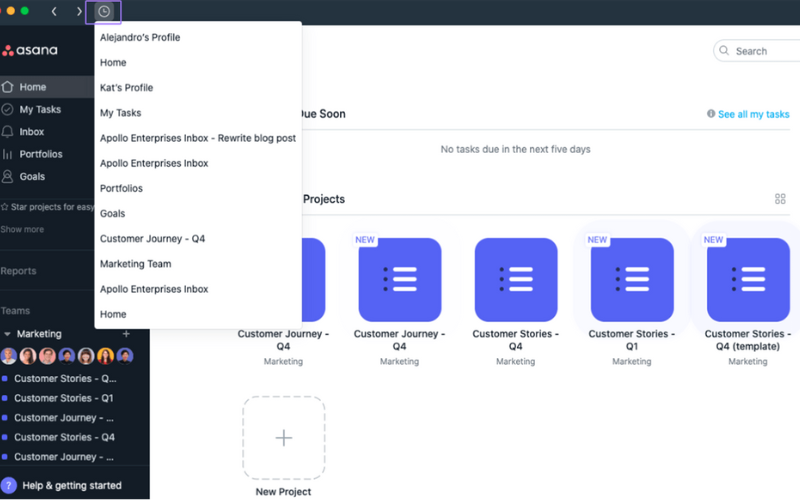Click the question mark help icon
Image resolution: width=800 pixels, height=500 pixels.
9,485
